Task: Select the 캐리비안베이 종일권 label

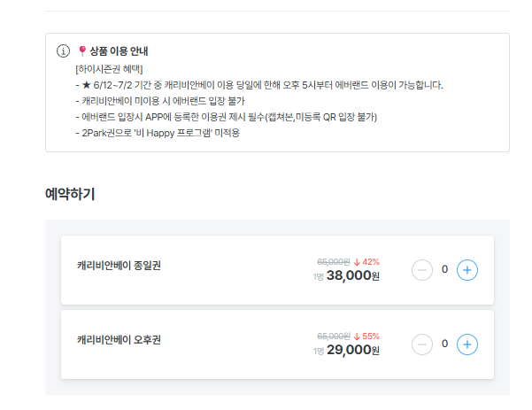Action: pos(119,266)
